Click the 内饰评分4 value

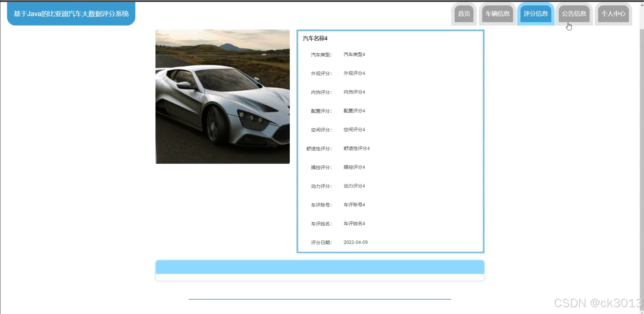(x=354, y=92)
